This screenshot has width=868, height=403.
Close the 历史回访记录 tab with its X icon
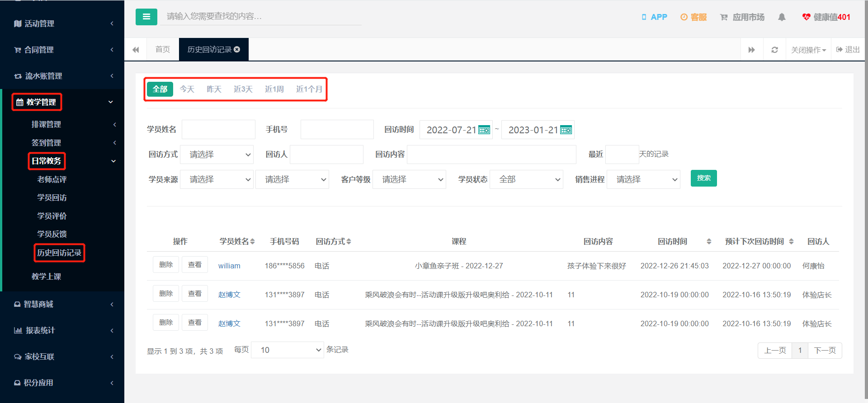237,49
